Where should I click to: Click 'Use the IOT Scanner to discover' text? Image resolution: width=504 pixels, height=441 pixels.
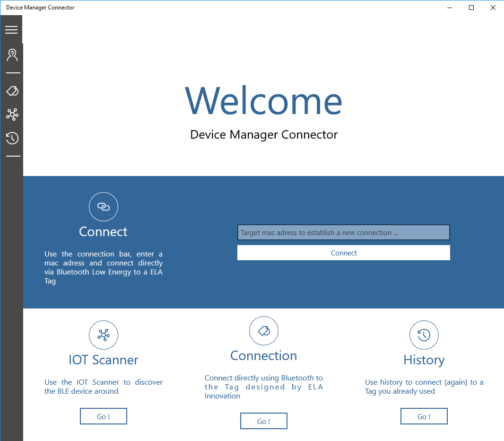tap(104, 387)
